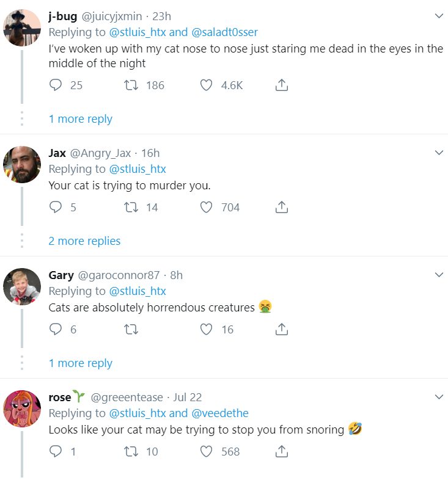Like Jax's tweet with 704 likes
The image size is (448, 483).
point(207,208)
